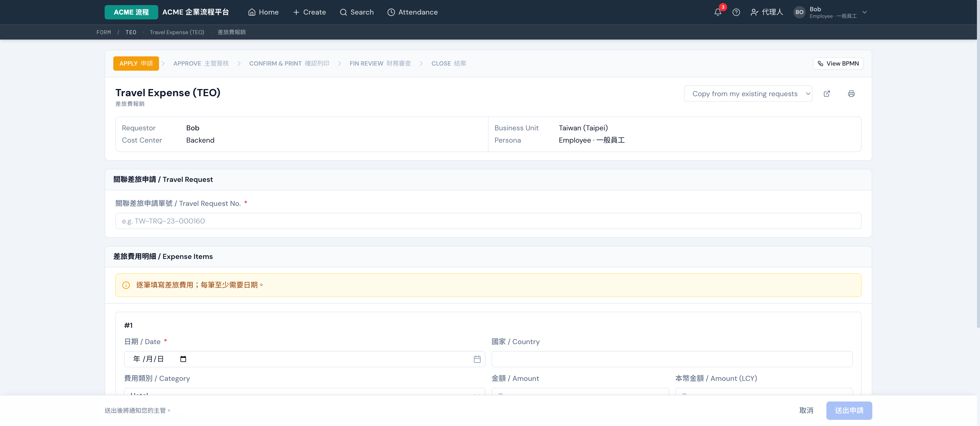Click the 金額 / Amount label
This screenshot has height=426, width=980.
[515, 379]
